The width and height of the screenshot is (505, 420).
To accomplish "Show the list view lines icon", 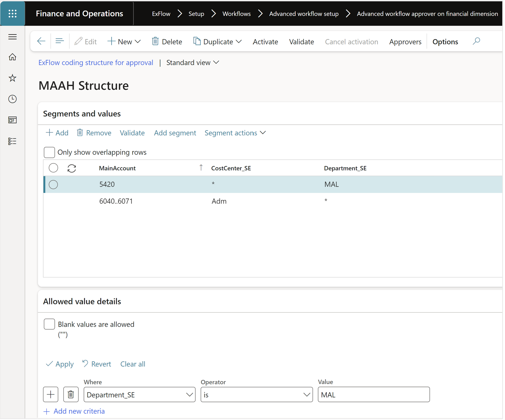I will pyautogui.click(x=60, y=41).
